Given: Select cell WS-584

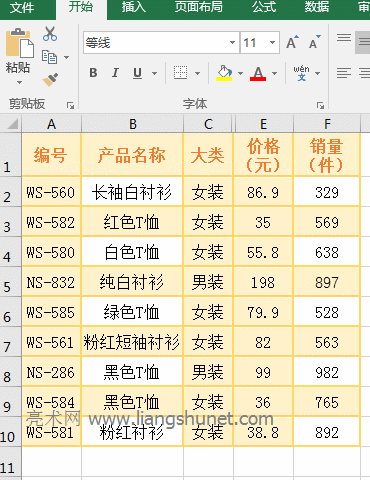Looking at the screenshot, I should tap(51, 402).
